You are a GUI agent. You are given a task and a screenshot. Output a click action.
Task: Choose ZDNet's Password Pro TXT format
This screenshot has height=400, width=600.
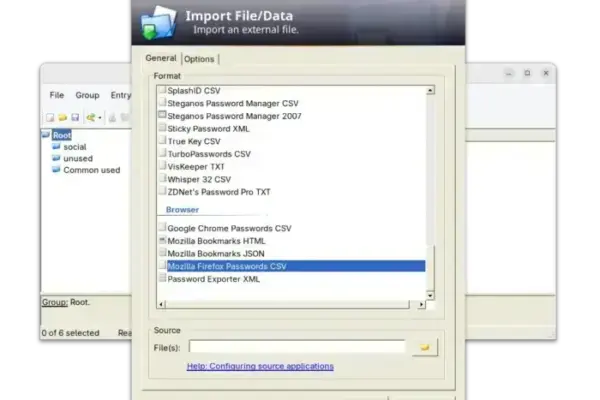[x=219, y=192]
